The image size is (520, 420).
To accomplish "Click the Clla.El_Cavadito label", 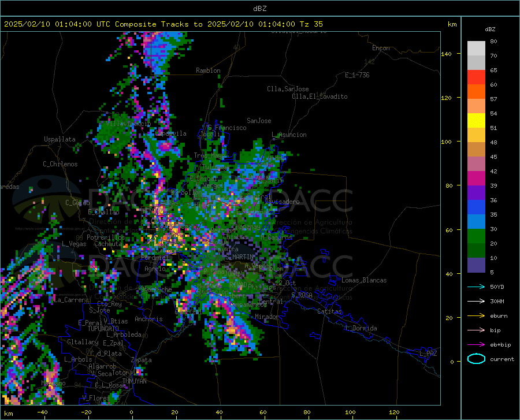I will coord(320,96).
